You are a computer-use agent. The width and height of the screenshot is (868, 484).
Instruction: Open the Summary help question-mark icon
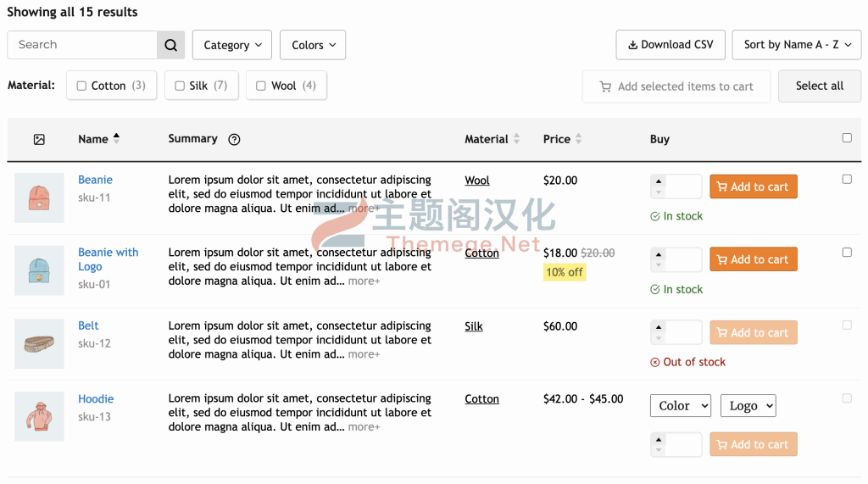click(234, 140)
